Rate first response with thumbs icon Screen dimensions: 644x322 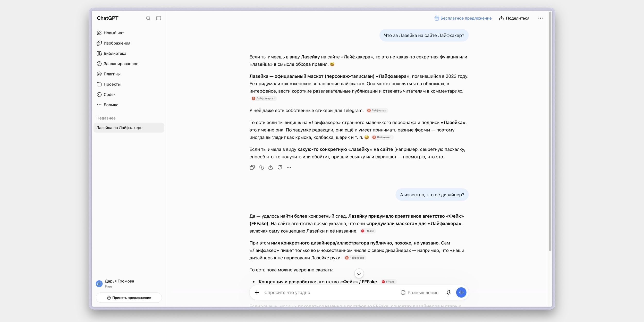point(261,167)
